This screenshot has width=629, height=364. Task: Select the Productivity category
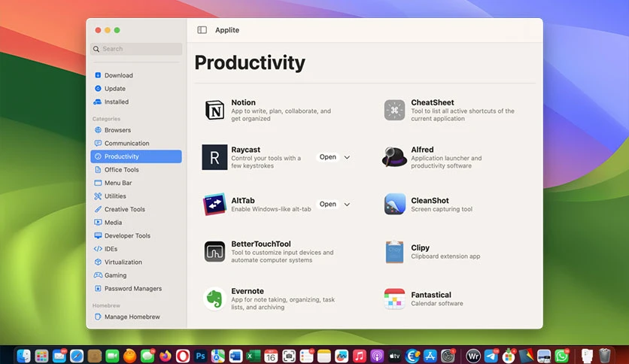click(x=136, y=156)
